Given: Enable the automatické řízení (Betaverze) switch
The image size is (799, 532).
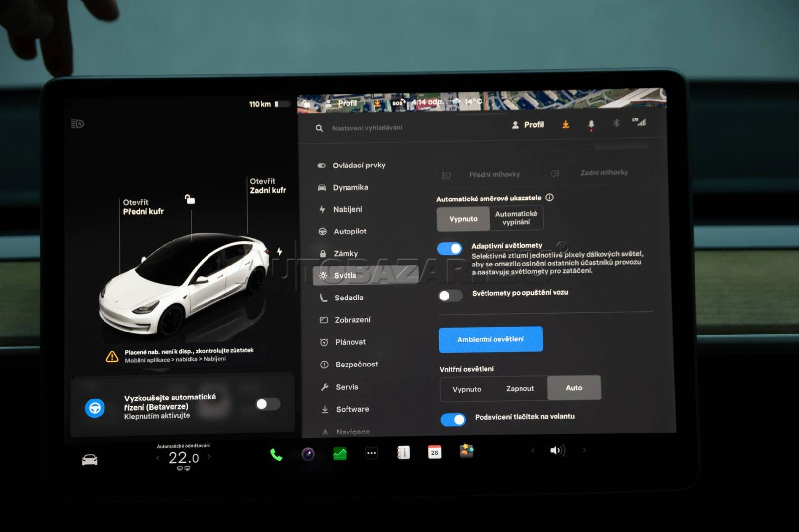Looking at the screenshot, I should (x=268, y=404).
